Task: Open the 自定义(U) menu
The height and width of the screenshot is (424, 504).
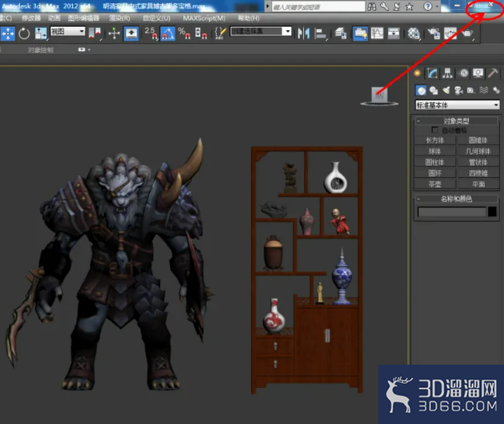Action: pos(157,18)
